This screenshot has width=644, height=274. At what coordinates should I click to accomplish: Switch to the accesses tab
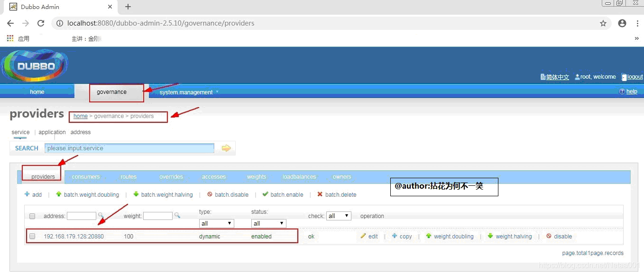coord(214,177)
